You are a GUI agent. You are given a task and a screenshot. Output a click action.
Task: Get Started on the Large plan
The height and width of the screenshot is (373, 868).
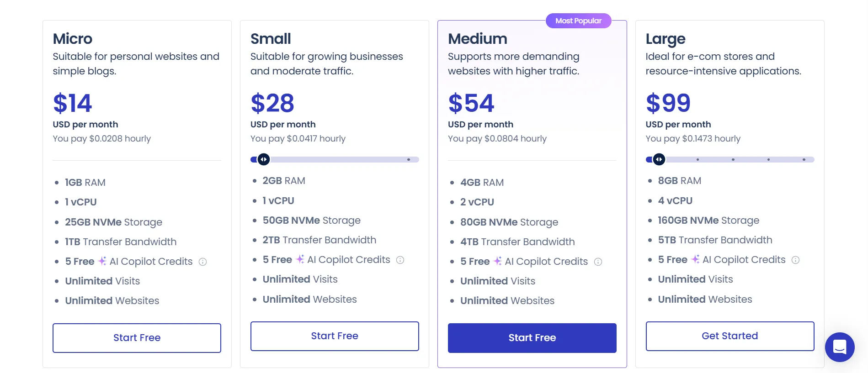click(x=730, y=336)
